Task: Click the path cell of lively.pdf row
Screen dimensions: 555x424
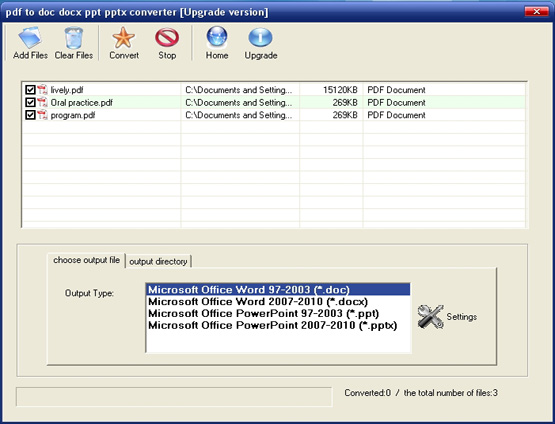Action: point(239,90)
